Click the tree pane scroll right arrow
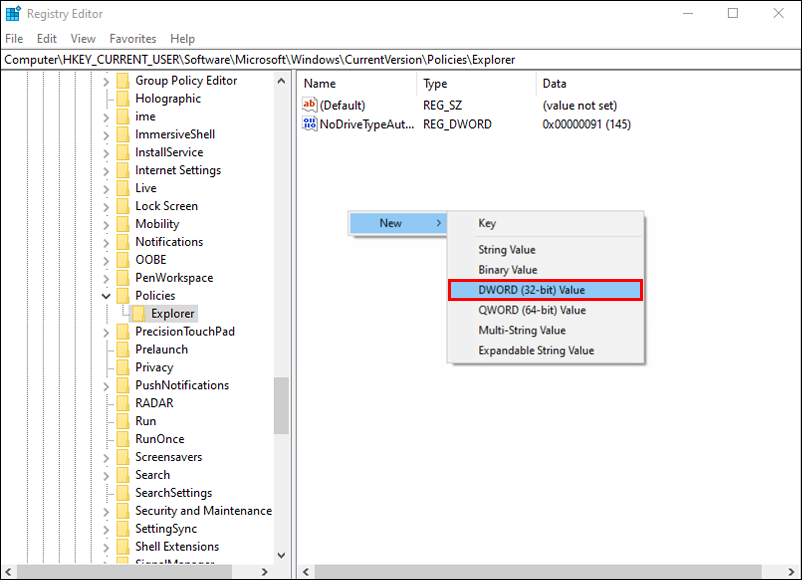 coord(264,572)
